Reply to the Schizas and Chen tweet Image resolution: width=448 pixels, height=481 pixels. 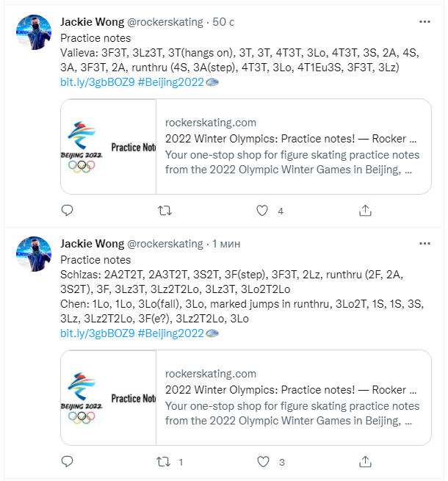tap(67, 462)
